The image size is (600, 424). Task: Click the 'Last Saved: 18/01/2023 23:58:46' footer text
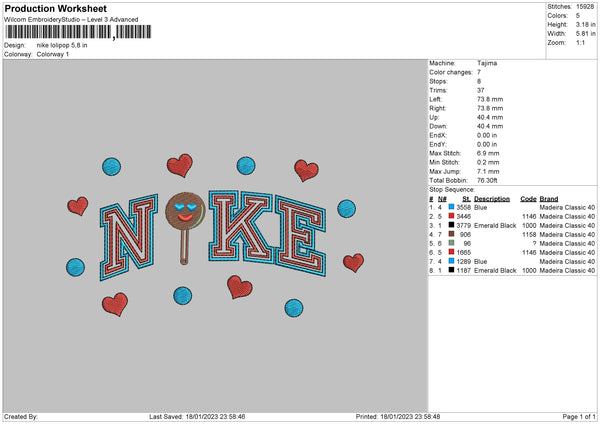197,417
